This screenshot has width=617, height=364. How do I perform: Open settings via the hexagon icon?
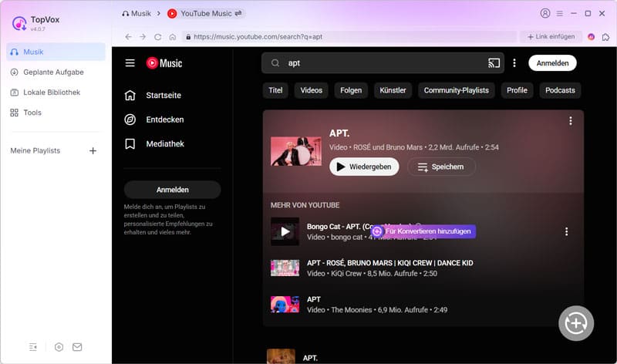click(x=59, y=347)
